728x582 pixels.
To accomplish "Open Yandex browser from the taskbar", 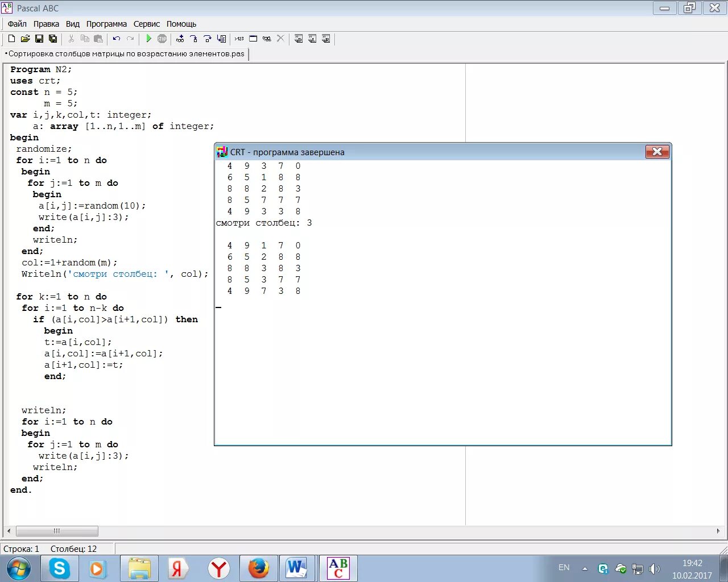I will click(219, 568).
